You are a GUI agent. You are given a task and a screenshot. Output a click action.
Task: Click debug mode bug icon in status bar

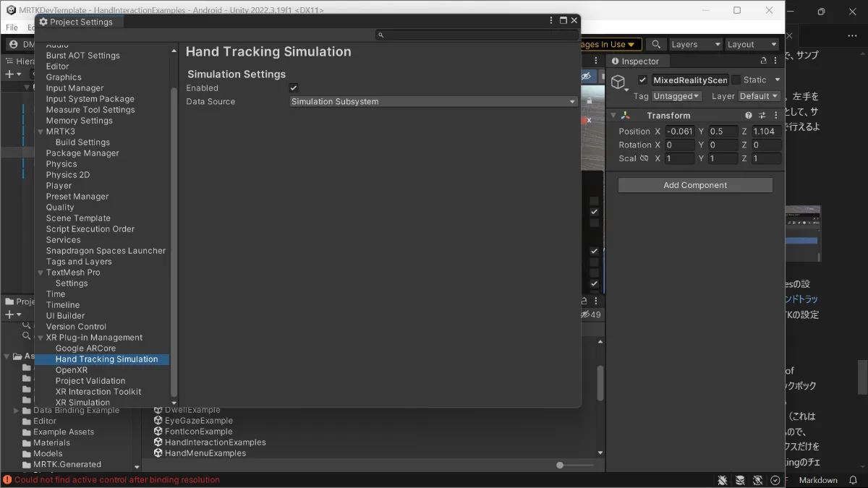point(723,480)
